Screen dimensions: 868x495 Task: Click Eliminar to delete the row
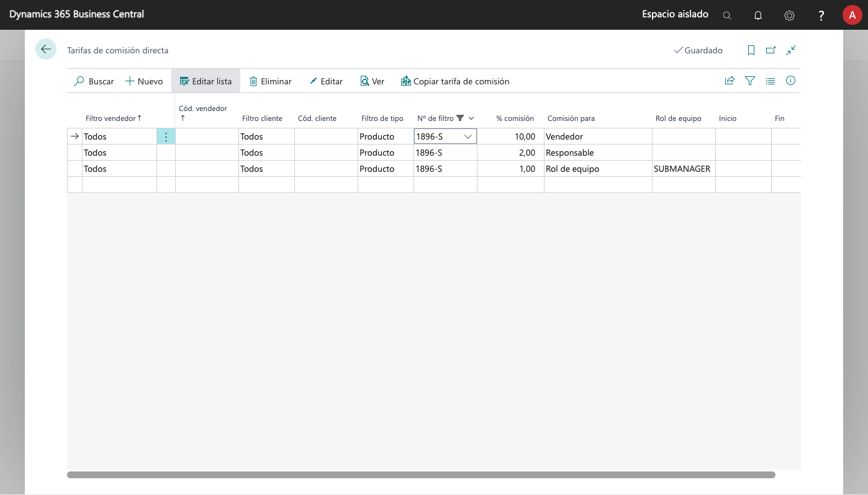pos(270,81)
